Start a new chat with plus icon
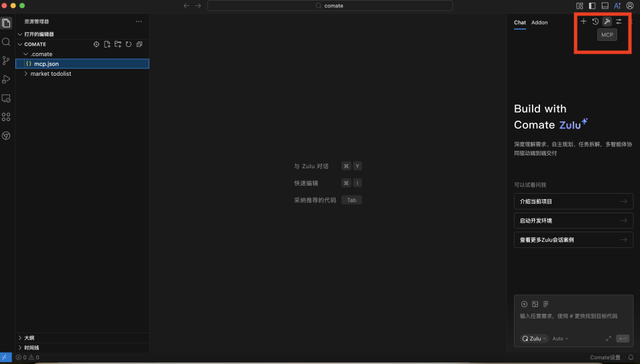 (x=584, y=21)
